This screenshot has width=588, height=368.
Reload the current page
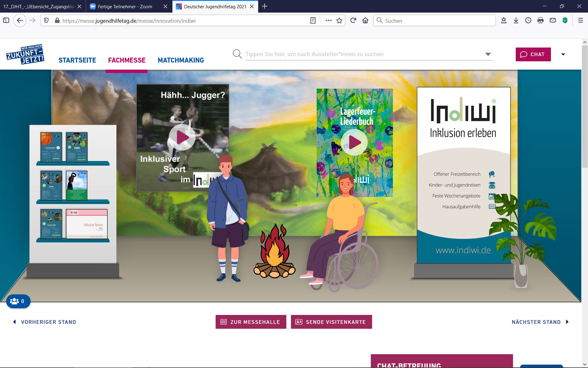click(353, 21)
